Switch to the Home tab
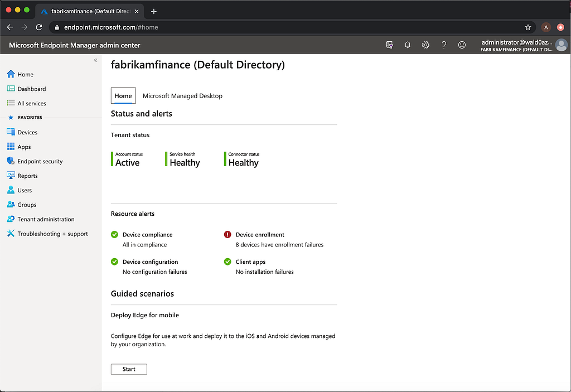The height and width of the screenshot is (392, 571). point(123,95)
